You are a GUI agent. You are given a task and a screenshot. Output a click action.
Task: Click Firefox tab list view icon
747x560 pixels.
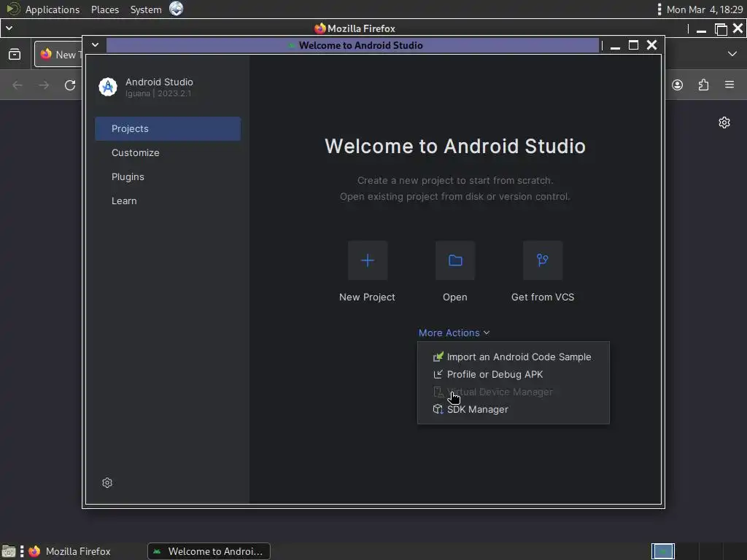click(15, 54)
